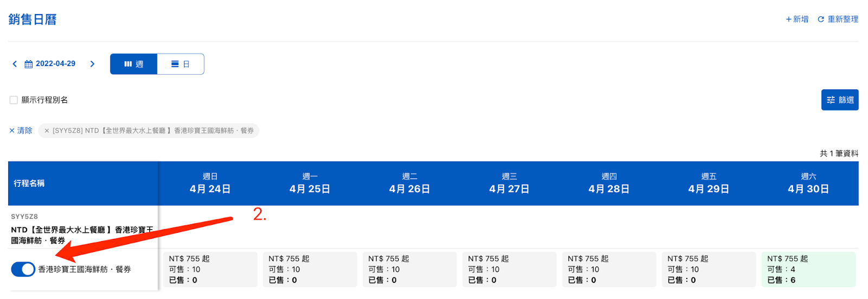Enable 顯示行程別名 checkbox
Image resolution: width=868 pixels, height=299 pixels.
(14, 100)
